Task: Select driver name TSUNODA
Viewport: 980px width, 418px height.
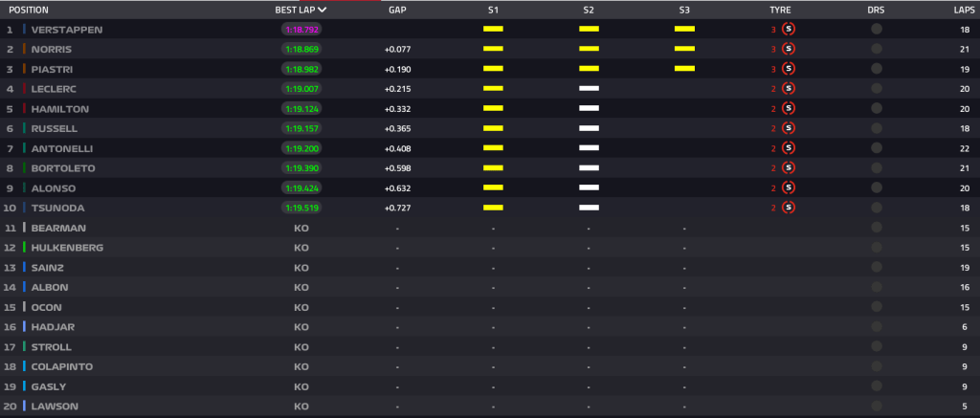Action: pyautogui.click(x=57, y=209)
